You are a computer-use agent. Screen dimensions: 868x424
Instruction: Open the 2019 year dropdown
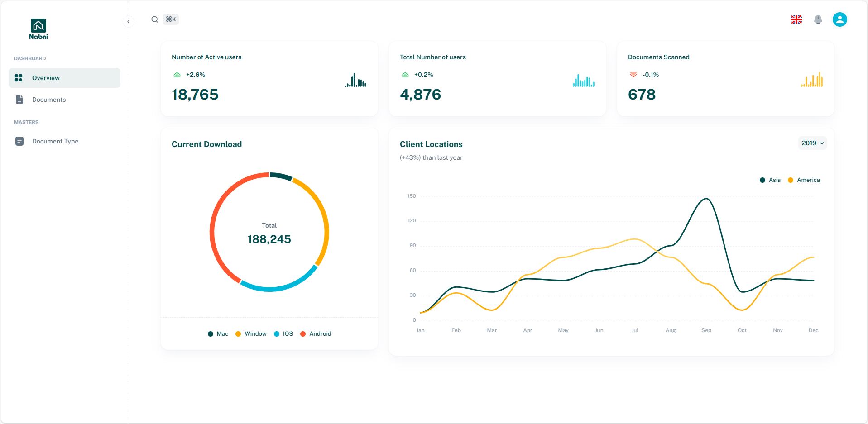pyautogui.click(x=812, y=143)
